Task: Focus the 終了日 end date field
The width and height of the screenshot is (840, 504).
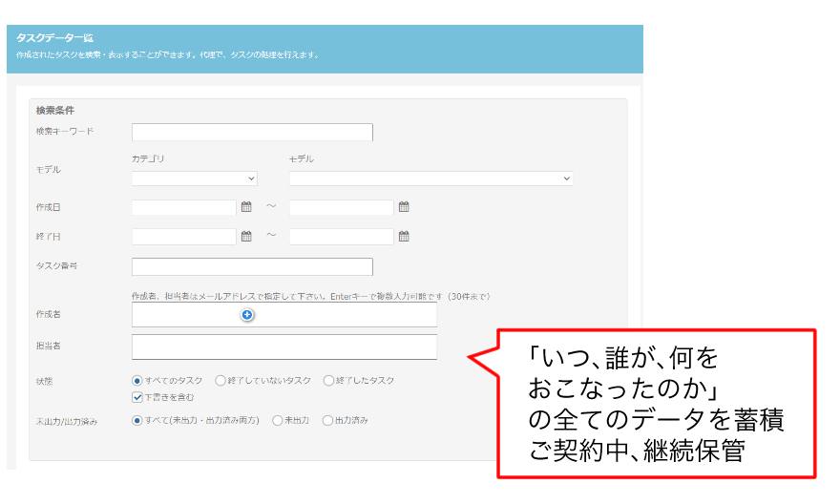Action: (342, 237)
